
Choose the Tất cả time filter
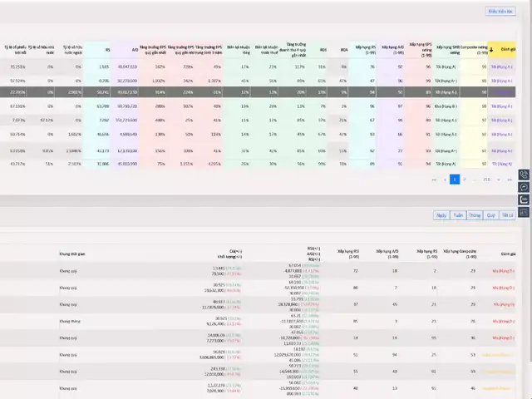(507, 214)
